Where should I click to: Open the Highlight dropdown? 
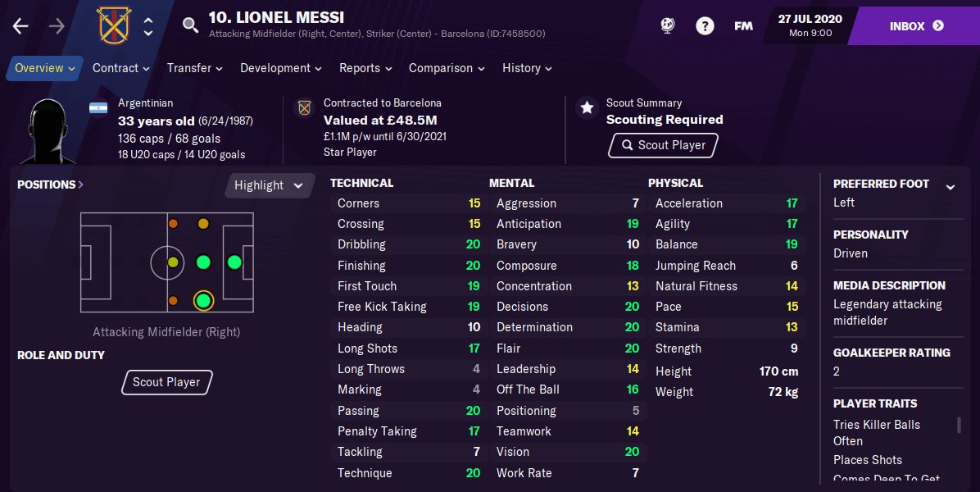269,185
